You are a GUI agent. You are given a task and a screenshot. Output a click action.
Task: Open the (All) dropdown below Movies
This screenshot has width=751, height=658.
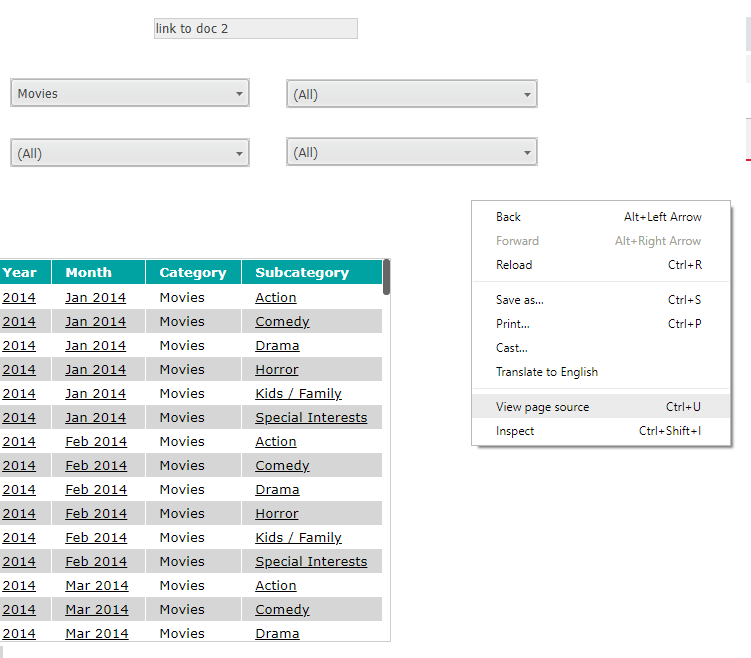click(129, 154)
